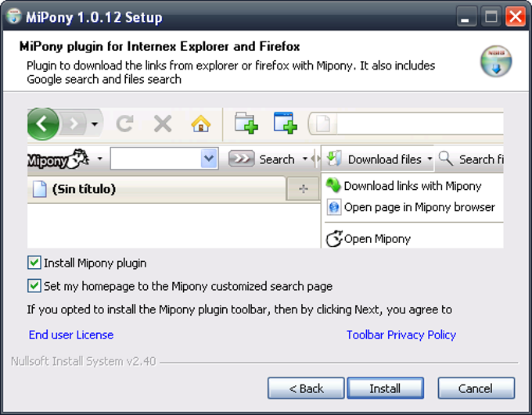Expand the toolbar search combo box arrow
Viewport: 532px width, 415px height.
[209, 159]
